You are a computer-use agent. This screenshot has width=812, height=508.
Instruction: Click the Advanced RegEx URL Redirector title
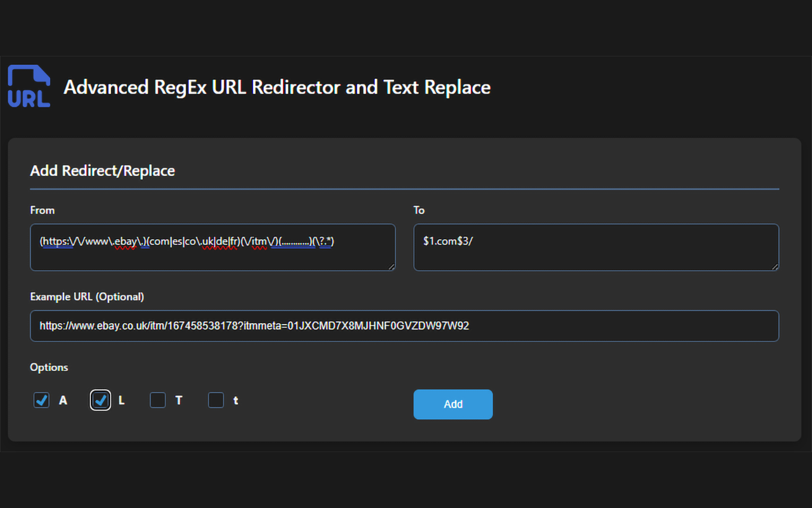click(277, 87)
